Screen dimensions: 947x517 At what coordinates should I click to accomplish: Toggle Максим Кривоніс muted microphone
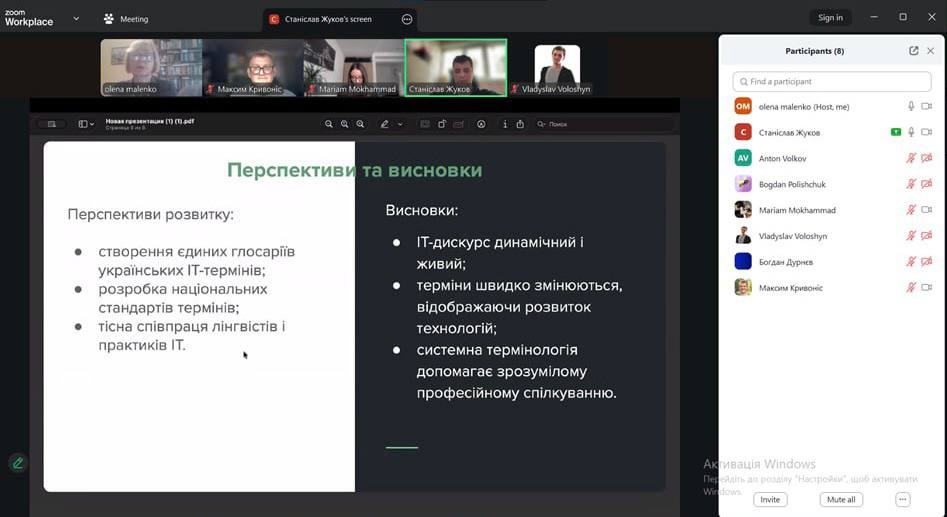[911, 288]
